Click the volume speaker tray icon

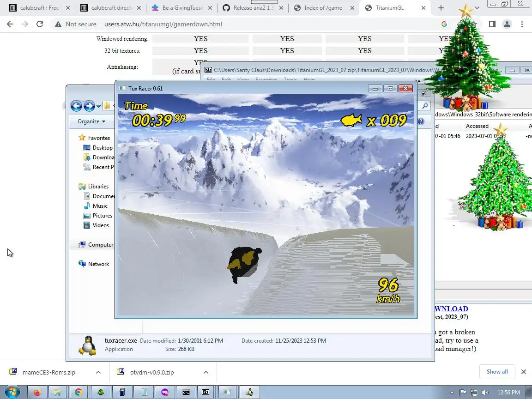[x=485, y=393]
